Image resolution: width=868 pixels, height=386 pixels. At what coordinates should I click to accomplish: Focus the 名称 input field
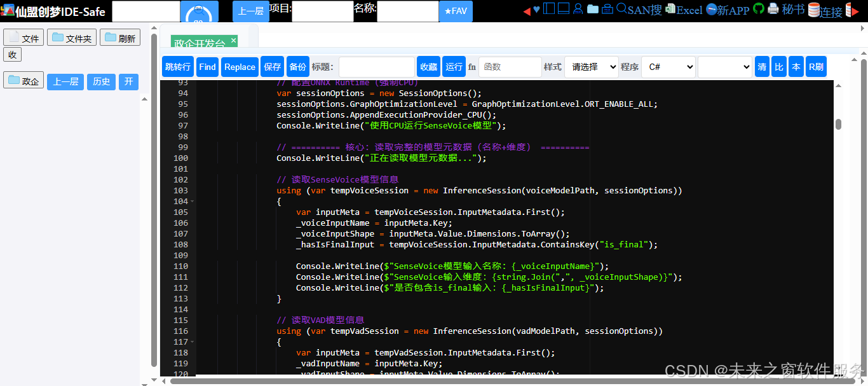click(x=407, y=11)
